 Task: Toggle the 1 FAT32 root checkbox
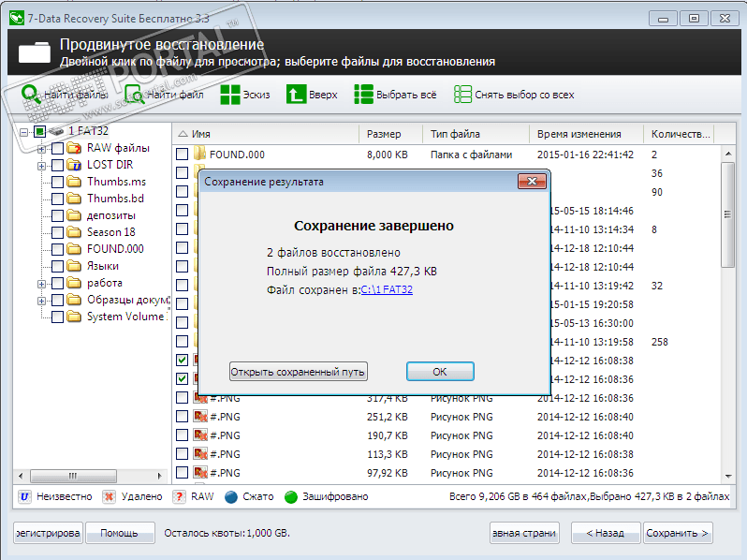tap(40, 131)
